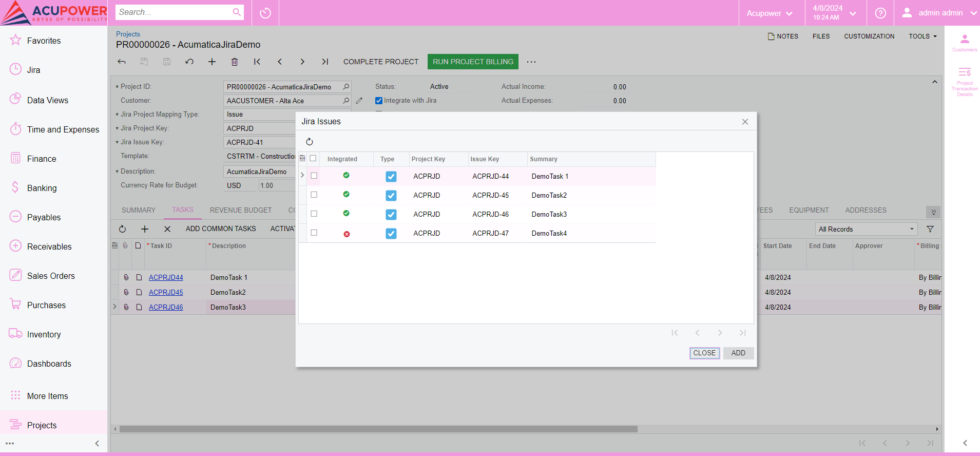This screenshot has height=456, width=980.
Task: Edit customer with pencil icon
Action: pyautogui.click(x=359, y=101)
